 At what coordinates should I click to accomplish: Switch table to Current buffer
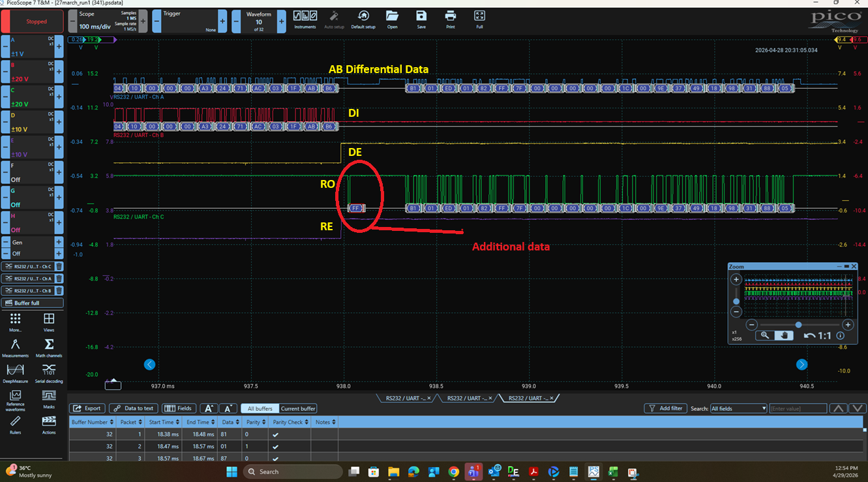pyautogui.click(x=299, y=408)
